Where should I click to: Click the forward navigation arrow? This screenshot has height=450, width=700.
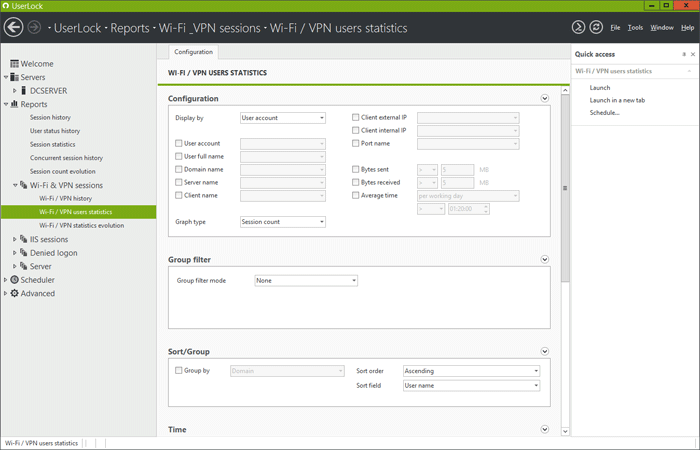[x=34, y=27]
